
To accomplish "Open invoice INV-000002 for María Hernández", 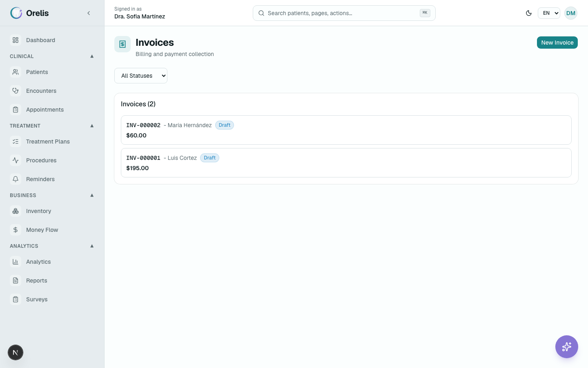I will tap(346, 130).
